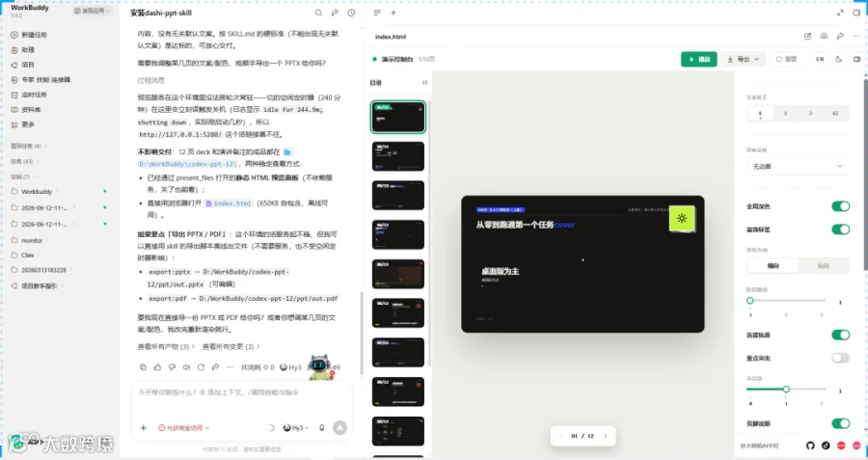
Task: Open the history clock icon in chat header
Action: [x=351, y=13]
